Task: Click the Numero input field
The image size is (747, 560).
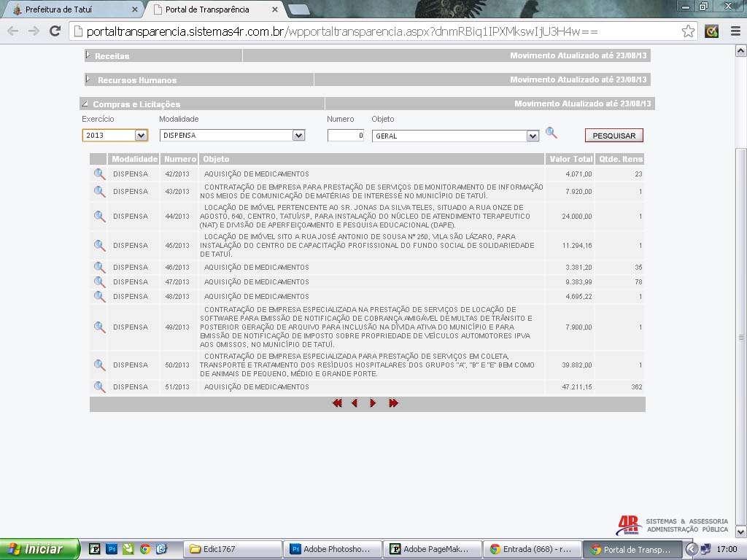Action: (345, 136)
